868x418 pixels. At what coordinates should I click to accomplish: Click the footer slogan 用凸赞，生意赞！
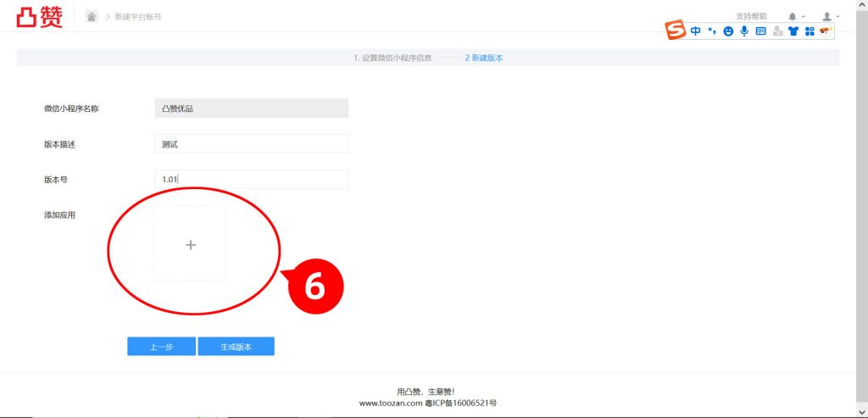pyautogui.click(x=426, y=392)
